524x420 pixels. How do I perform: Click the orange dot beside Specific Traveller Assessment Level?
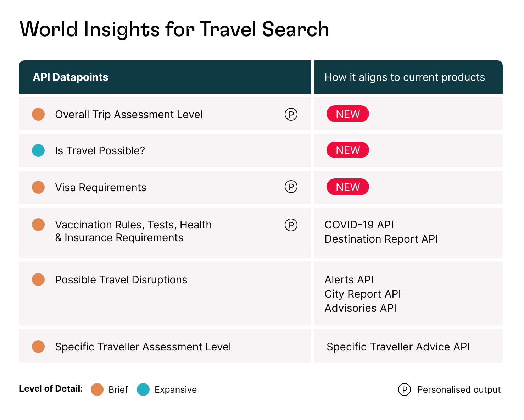(38, 347)
